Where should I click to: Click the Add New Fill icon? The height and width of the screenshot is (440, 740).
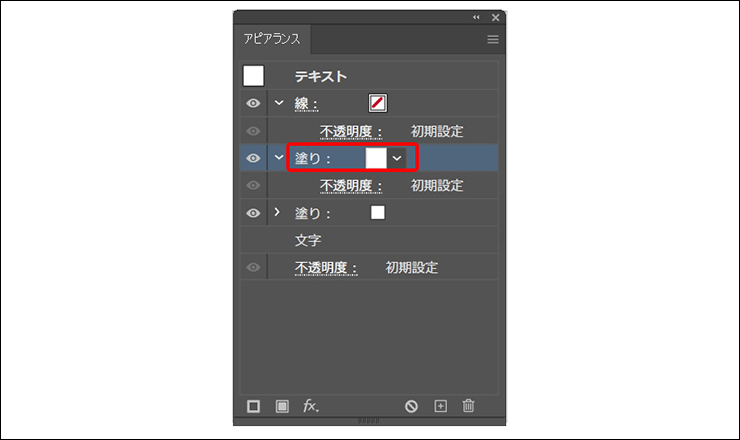click(x=282, y=406)
